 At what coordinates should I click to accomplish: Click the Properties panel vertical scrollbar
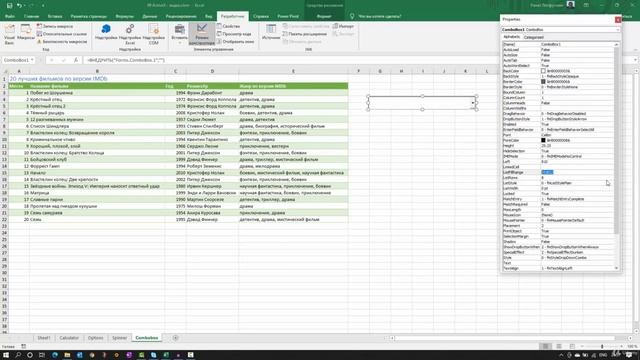616,141
